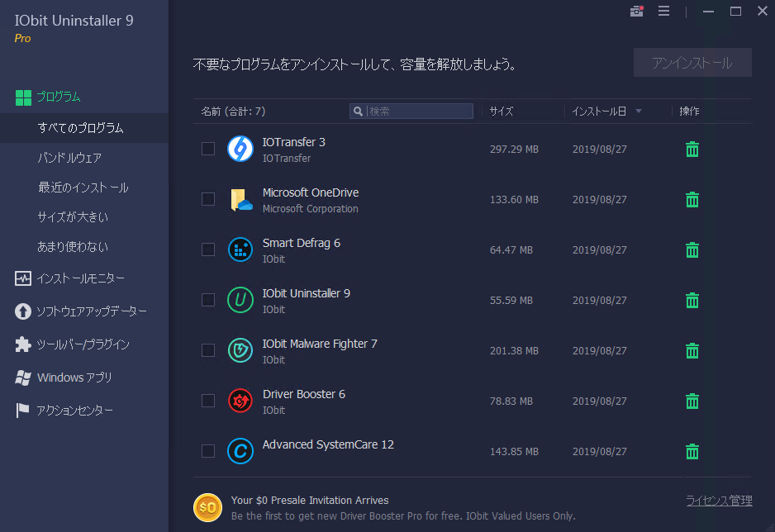
Task: Open ツールバー/プラグイン page
Action: click(x=83, y=344)
